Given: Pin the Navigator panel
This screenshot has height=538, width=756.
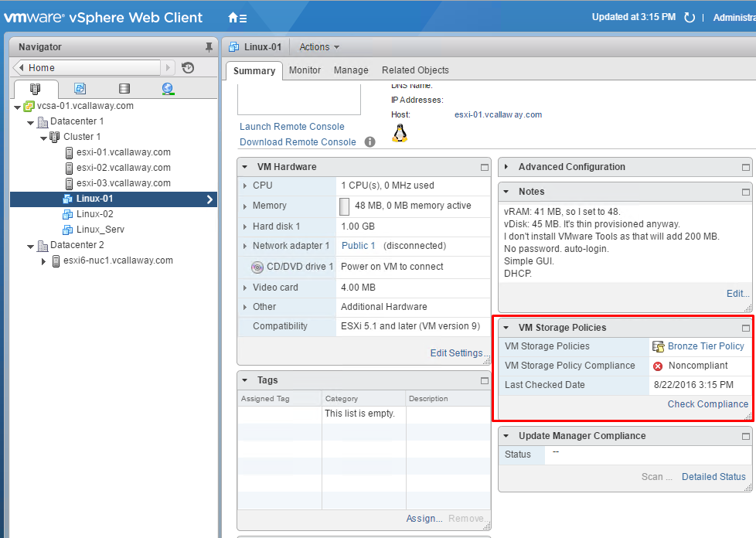Looking at the screenshot, I should coord(209,47).
